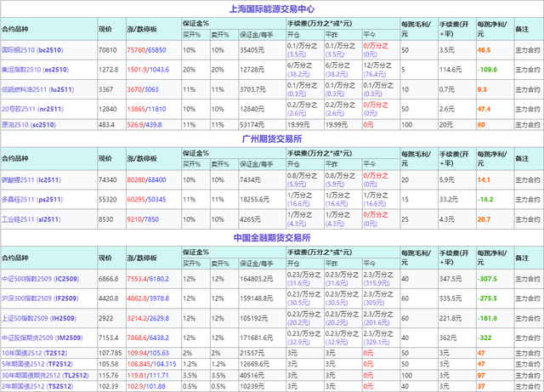
Task: Open the 工业硅2511 (si2511) contract link
Action: [31, 219]
